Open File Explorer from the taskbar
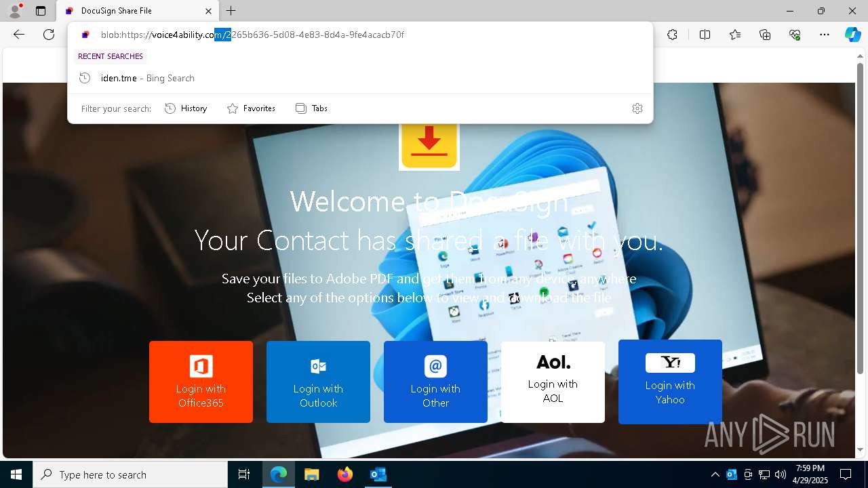The height and width of the screenshot is (488, 868). (x=311, y=474)
